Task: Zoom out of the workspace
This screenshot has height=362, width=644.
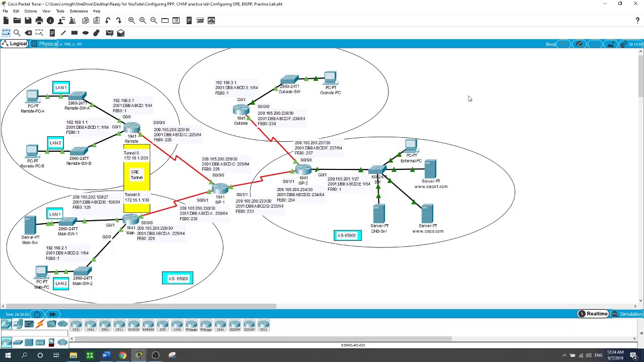Action: [153, 21]
